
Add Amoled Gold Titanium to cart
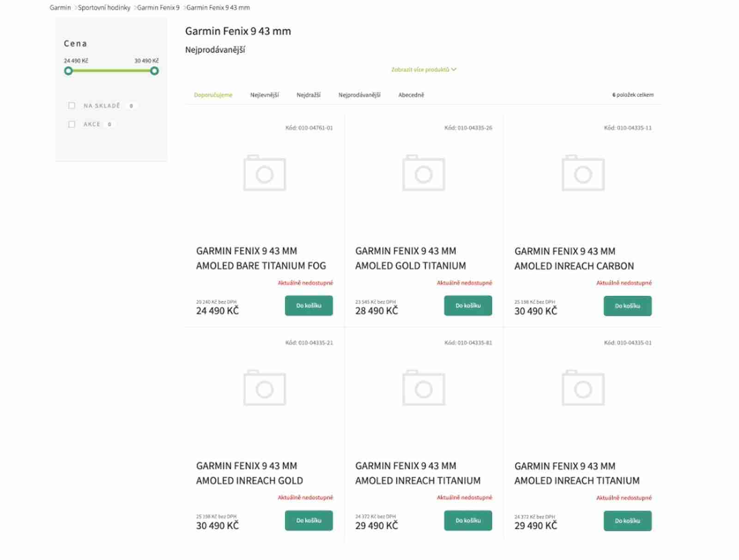[x=468, y=306]
